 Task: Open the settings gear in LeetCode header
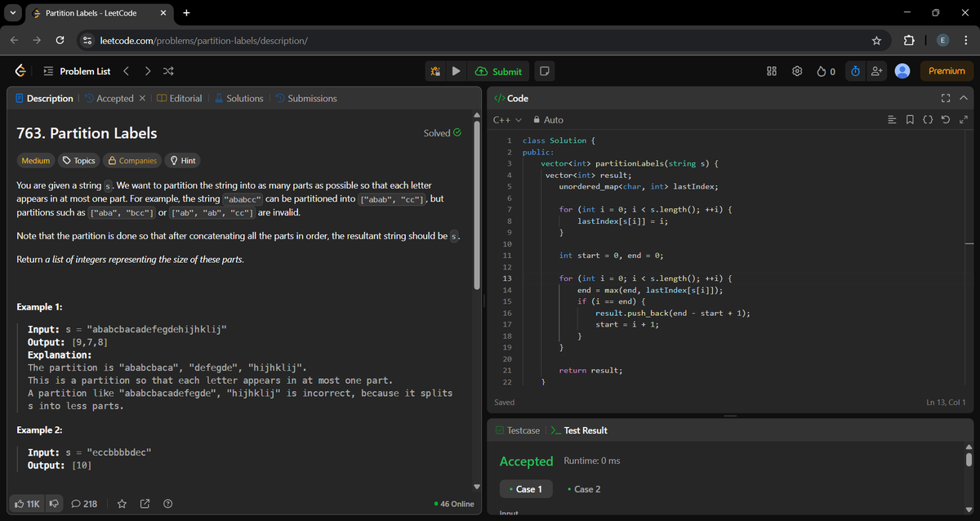click(797, 71)
